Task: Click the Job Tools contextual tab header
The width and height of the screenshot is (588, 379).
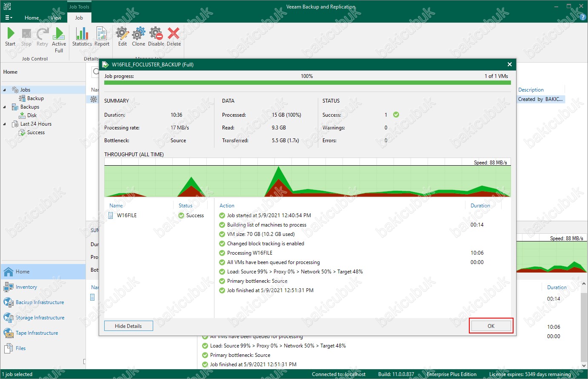Action: [79, 7]
